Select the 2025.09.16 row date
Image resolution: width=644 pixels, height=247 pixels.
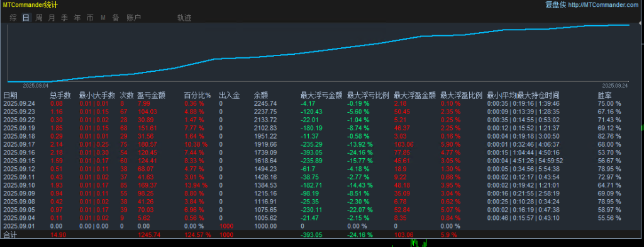[19, 152]
